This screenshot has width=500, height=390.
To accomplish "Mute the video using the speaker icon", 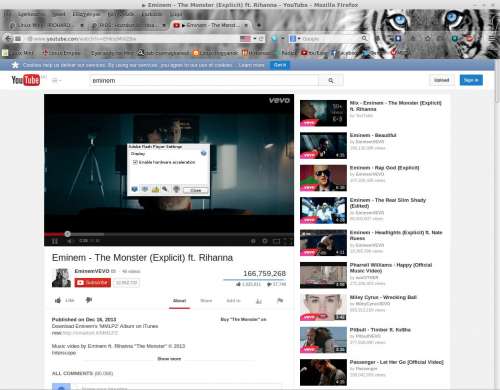I will click(70, 241).
